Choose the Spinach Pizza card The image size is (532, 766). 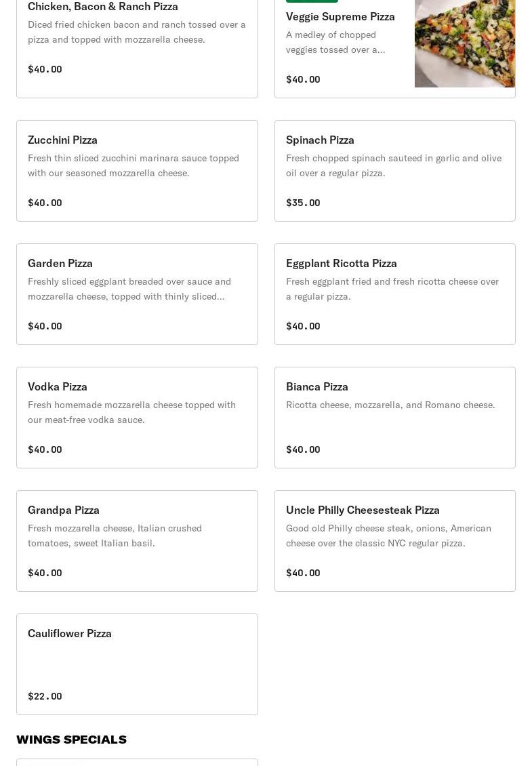click(394, 171)
